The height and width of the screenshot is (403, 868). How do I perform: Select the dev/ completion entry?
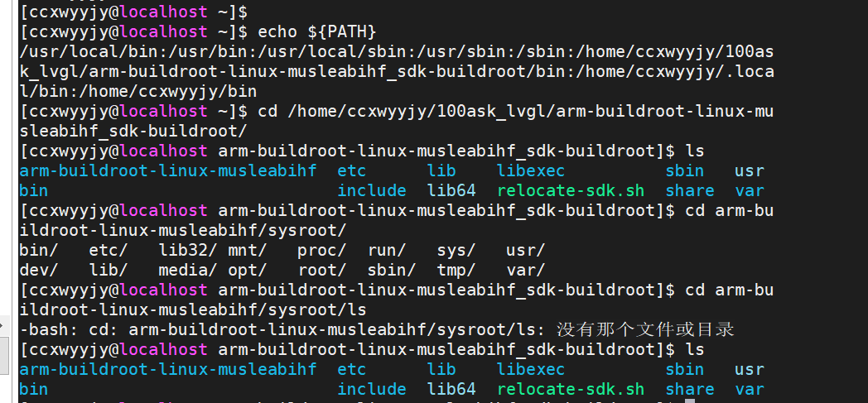(38, 270)
